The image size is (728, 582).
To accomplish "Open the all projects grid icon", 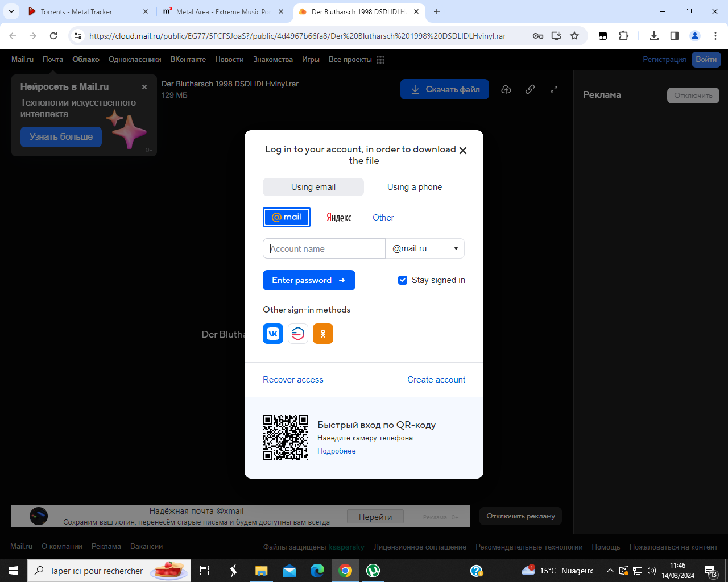I will [x=380, y=60].
